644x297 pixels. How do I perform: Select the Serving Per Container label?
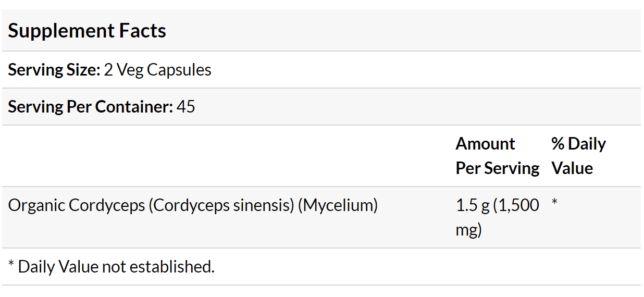[x=90, y=107]
